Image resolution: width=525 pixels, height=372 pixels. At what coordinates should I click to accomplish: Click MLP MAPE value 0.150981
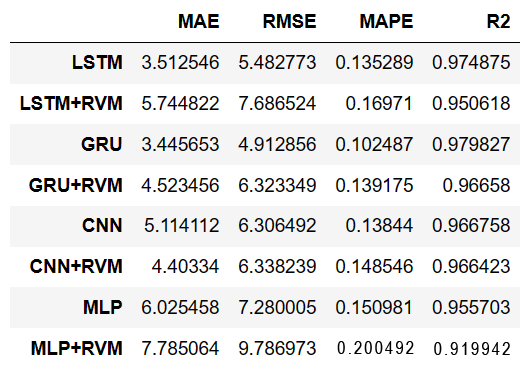[374, 307]
